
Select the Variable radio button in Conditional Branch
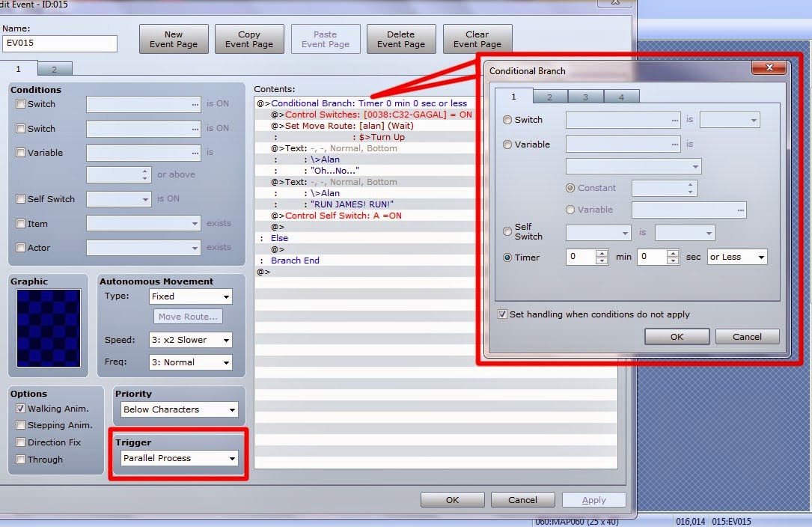[507, 144]
